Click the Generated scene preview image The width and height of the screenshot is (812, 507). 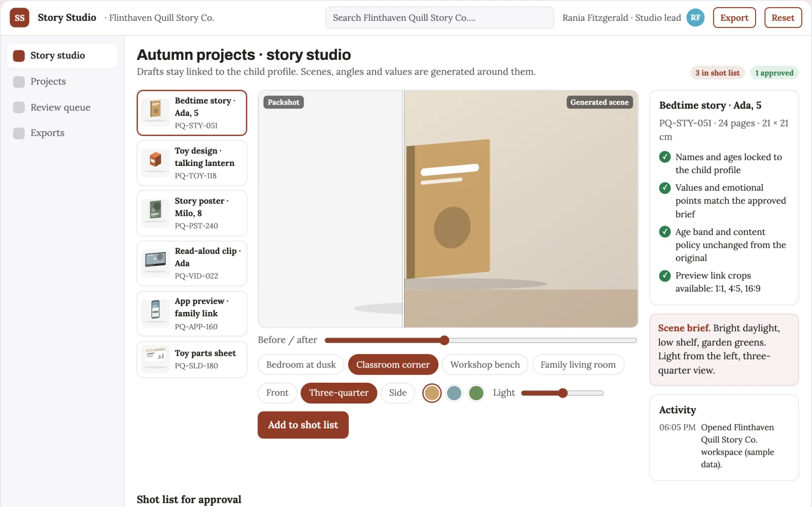521,209
